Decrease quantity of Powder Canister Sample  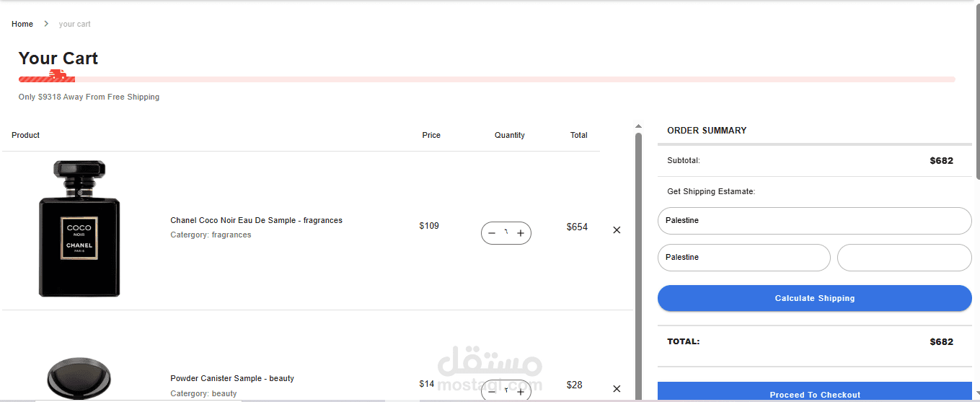(492, 392)
